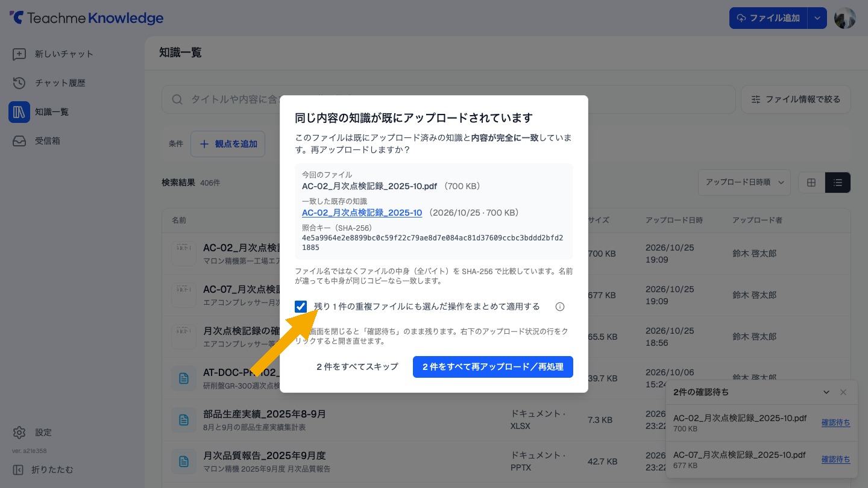Screen dimensions: 868x488
Task: Click the title and content search field
Action: coord(448,99)
